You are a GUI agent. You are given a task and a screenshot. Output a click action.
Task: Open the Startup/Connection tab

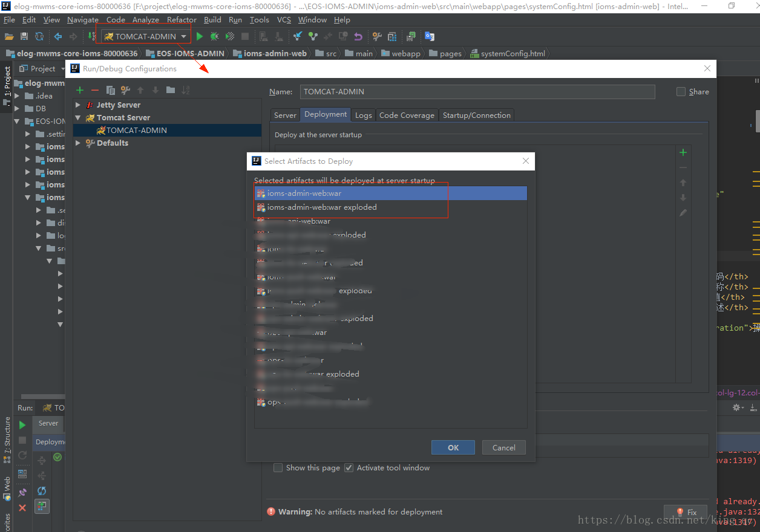click(x=476, y=115)
